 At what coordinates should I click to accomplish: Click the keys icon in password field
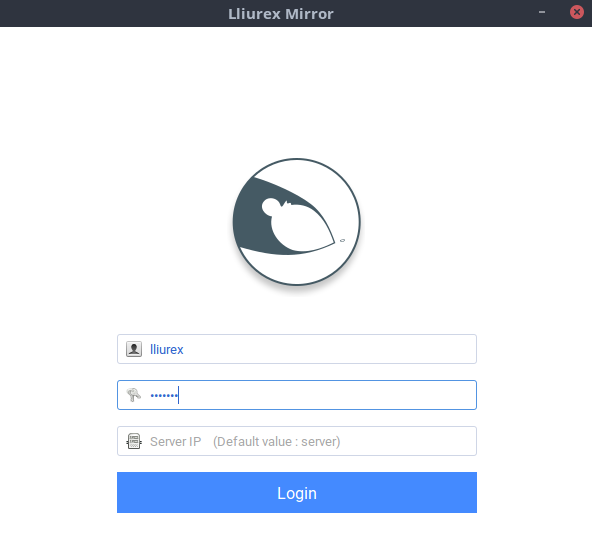[134, 395]
